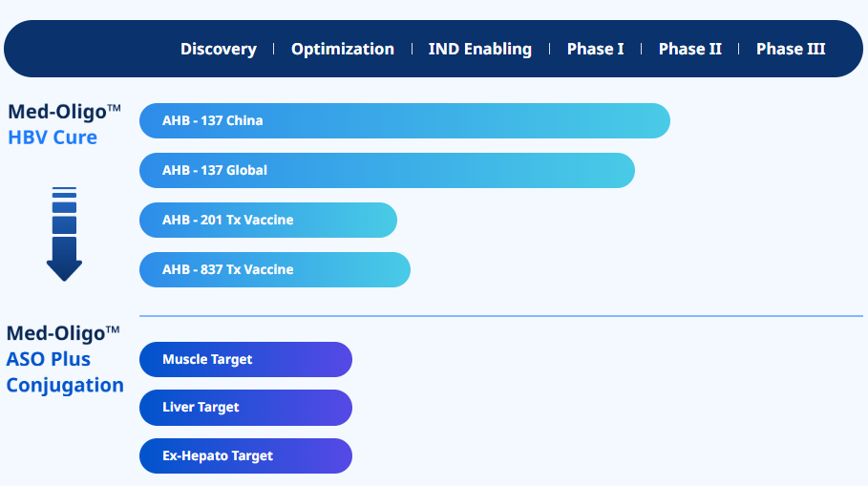Viewport: 868px width, 486px height.
Task: Click the downward arrow icon under HBV Cure
Action: (64, 234)
